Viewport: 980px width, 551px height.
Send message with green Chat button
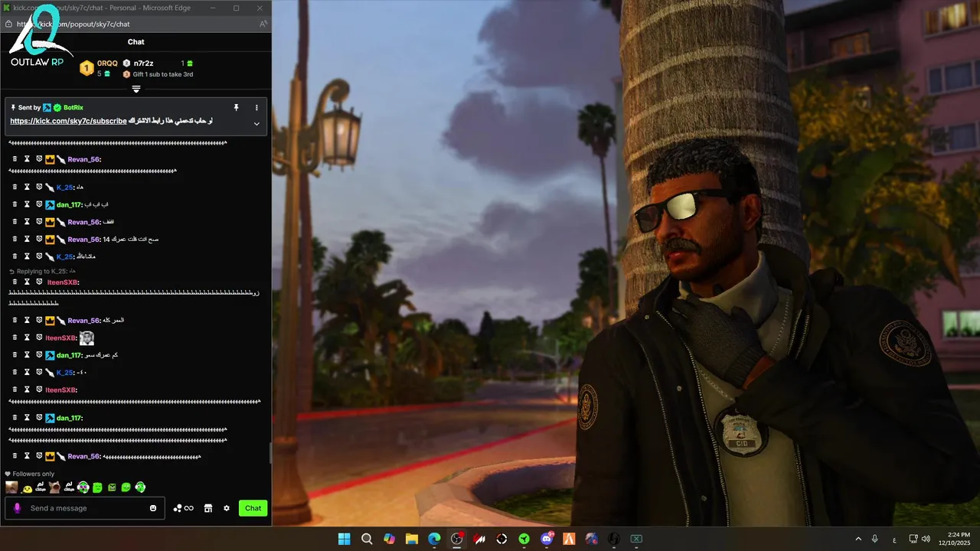(x=253, y=508)
